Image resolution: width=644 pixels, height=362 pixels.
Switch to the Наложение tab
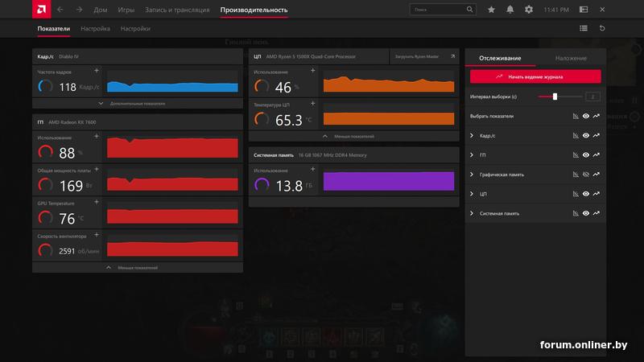[571, 58]
